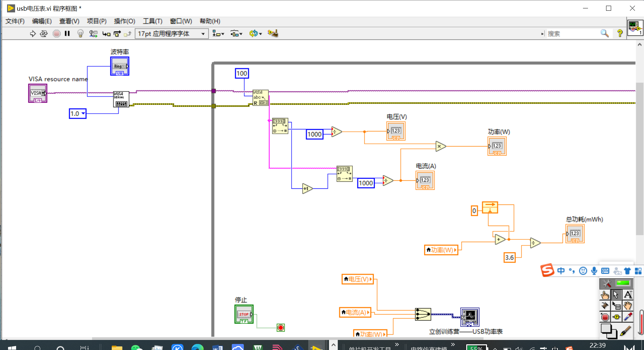Viewport: 644px width, 350px height.
Task: Select the feedback node above 总功耗
Action: pyautogui.click(x=490, y=208)
